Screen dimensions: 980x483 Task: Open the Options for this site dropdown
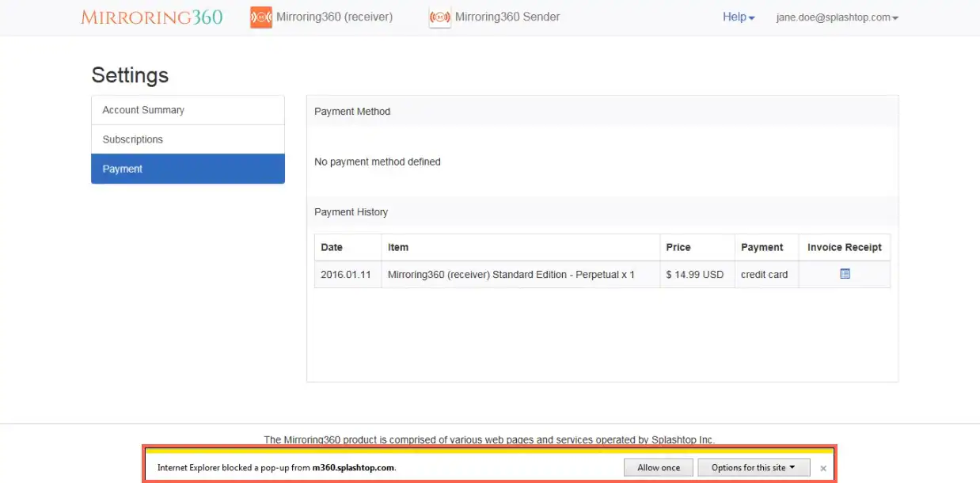click(754, 468)
